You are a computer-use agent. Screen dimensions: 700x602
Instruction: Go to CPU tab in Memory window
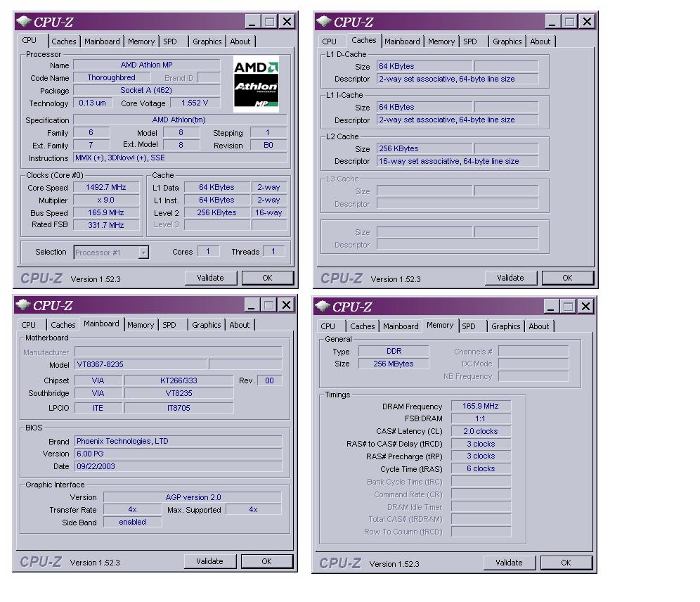tap(328, 326)
